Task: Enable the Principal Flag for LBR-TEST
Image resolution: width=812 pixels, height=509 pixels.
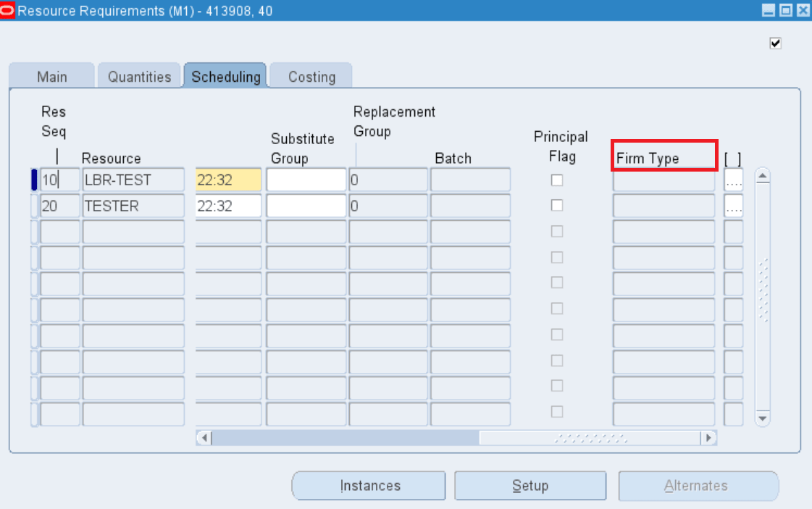Action: tap(556, 180)
